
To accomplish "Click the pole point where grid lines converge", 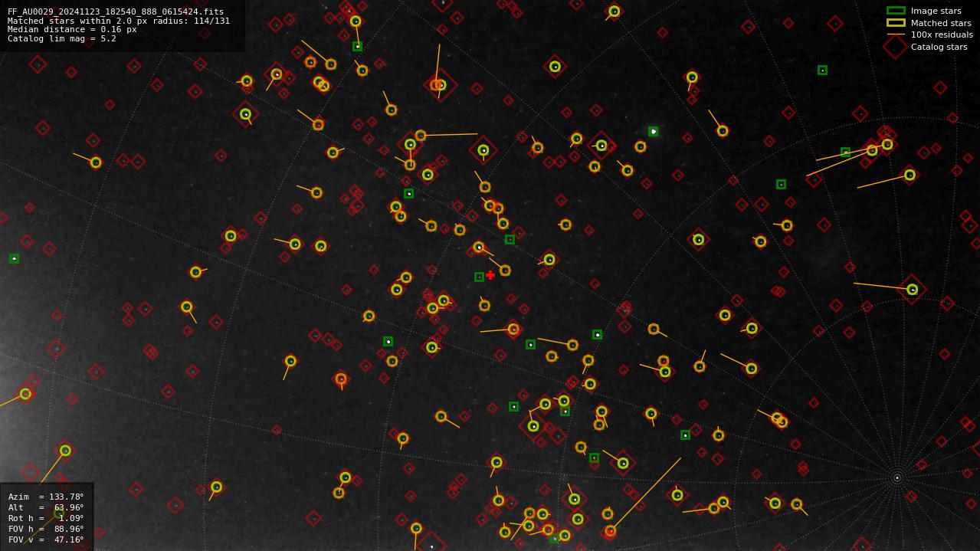I will 897,477.
